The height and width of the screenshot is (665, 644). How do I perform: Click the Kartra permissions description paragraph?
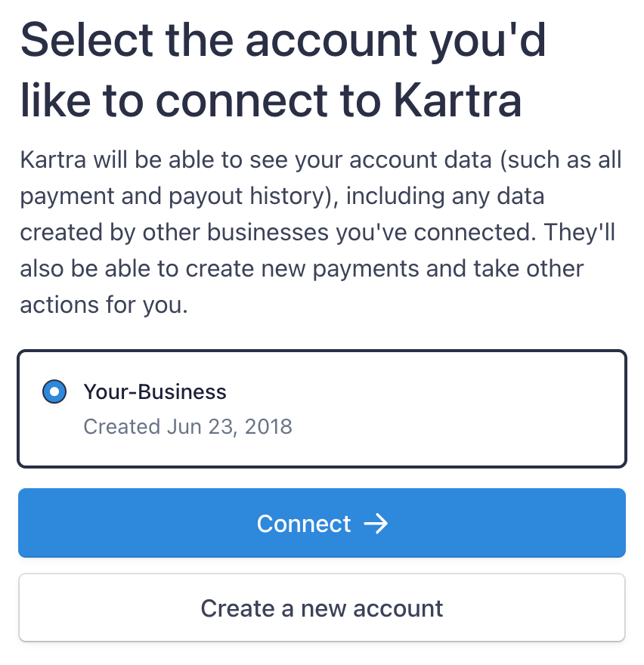pos(322,232)
